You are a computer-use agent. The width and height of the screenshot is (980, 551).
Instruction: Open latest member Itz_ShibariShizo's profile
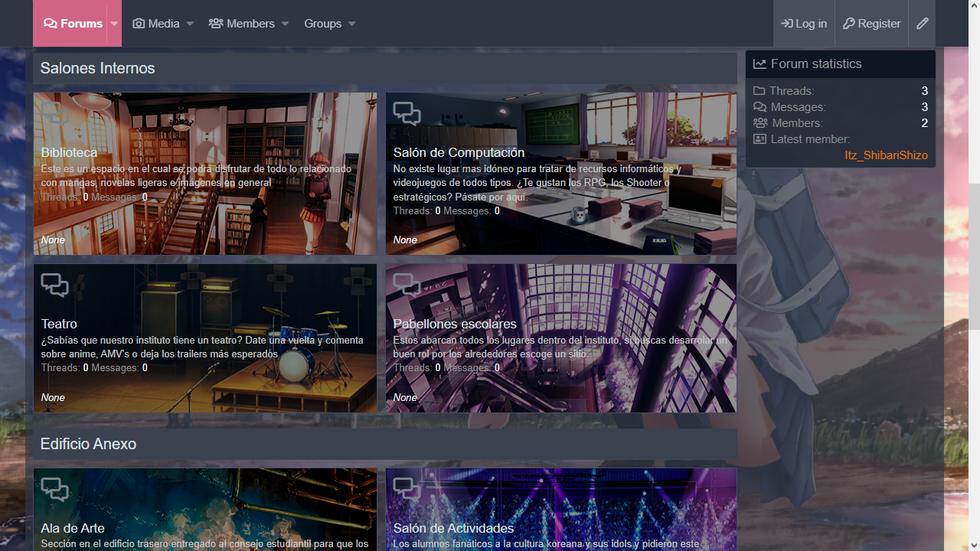coord(886,155)
